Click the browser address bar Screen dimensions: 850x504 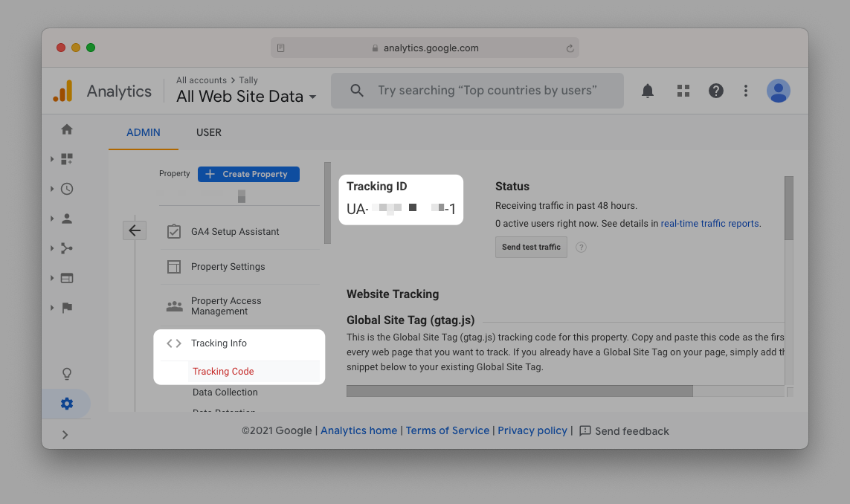click(x=425, y=48)
